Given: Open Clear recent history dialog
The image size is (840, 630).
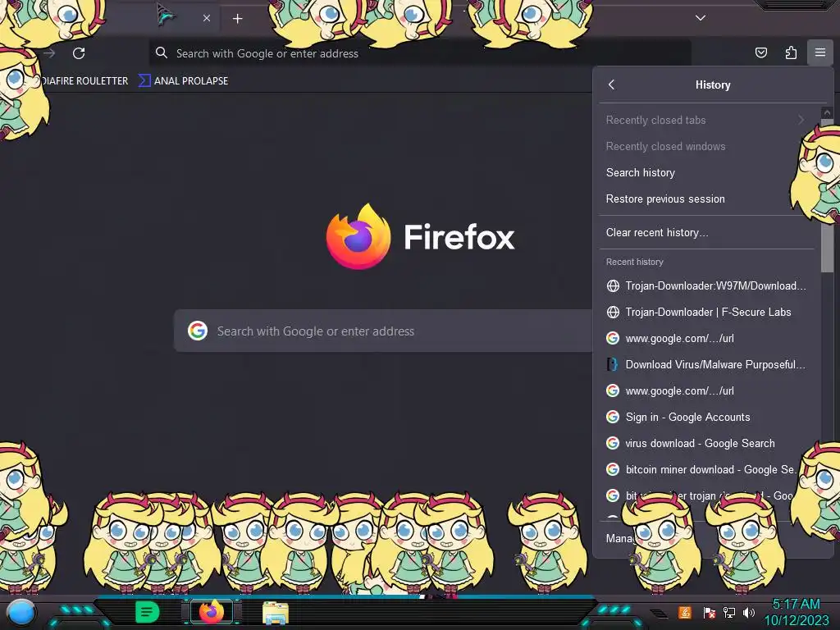Looking at the screenshot, I should 706,232.
